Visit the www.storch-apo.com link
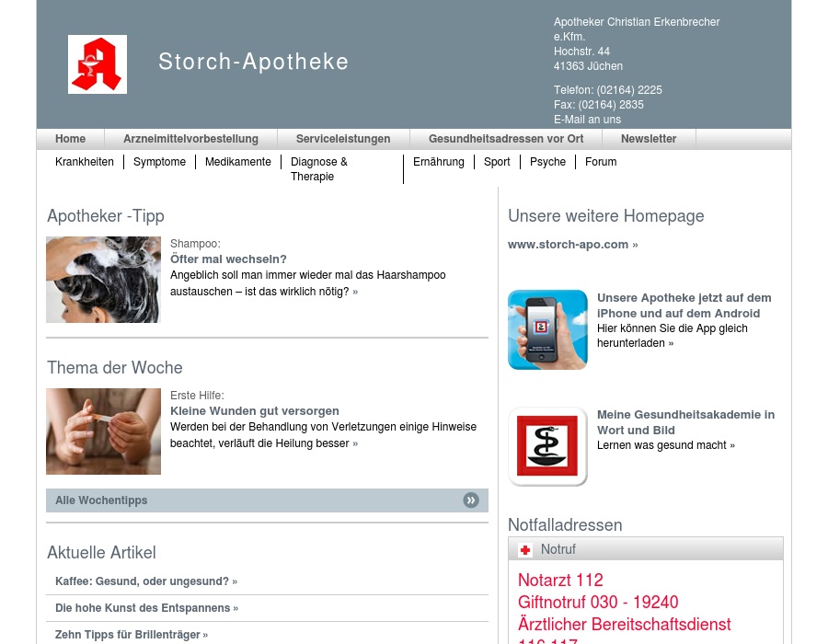The width and height of the screenshot is (828, 644). pos(569,245)
